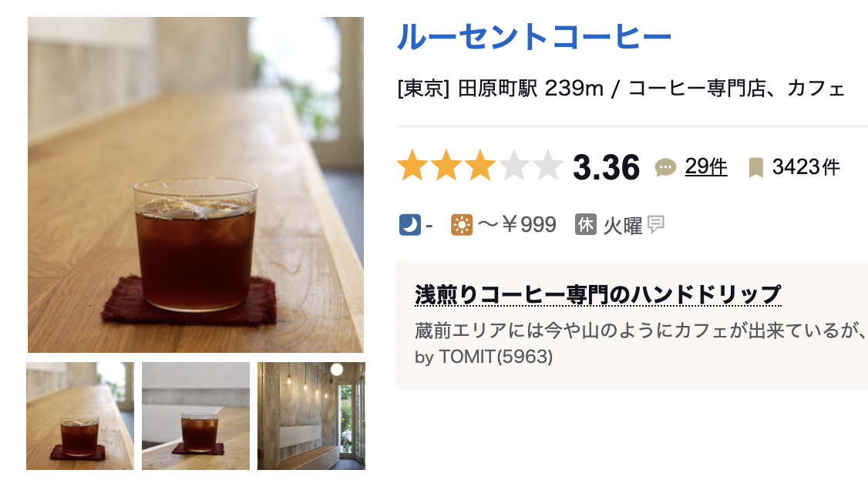The height and width of the screenshot is (490, 868).
Task: Open the main iced coffee photo
Action: (195, 185)
